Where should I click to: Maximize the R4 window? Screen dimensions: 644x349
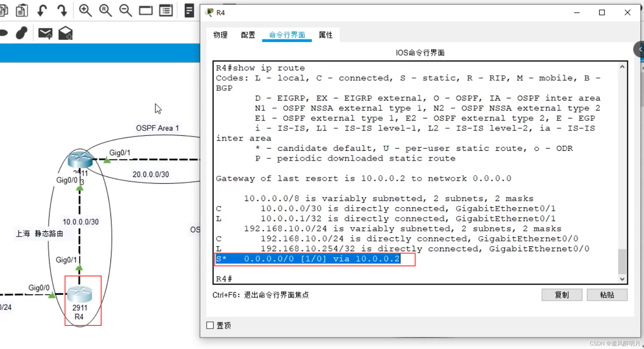(602, 12)
